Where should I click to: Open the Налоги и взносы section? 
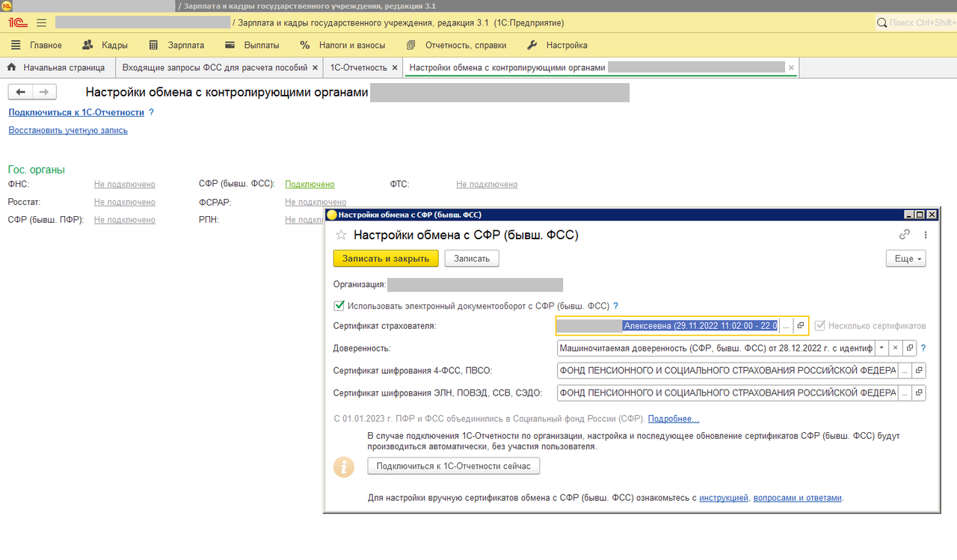(x=342, y=45)
